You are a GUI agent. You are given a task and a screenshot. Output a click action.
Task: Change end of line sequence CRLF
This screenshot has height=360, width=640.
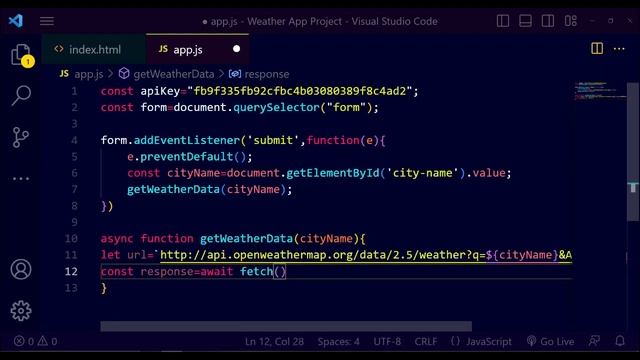(x=426, y=342)
